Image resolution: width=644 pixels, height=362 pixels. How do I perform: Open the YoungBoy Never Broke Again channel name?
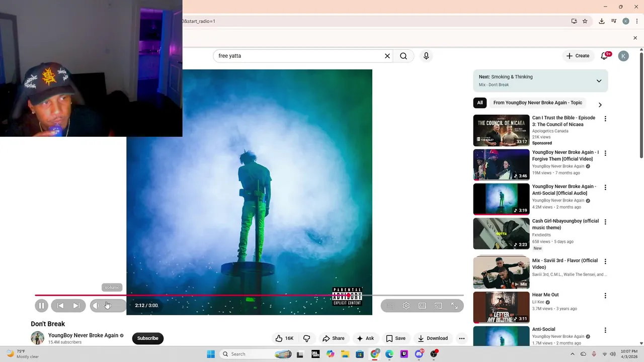pyautogui.click(x=83, y=335)
